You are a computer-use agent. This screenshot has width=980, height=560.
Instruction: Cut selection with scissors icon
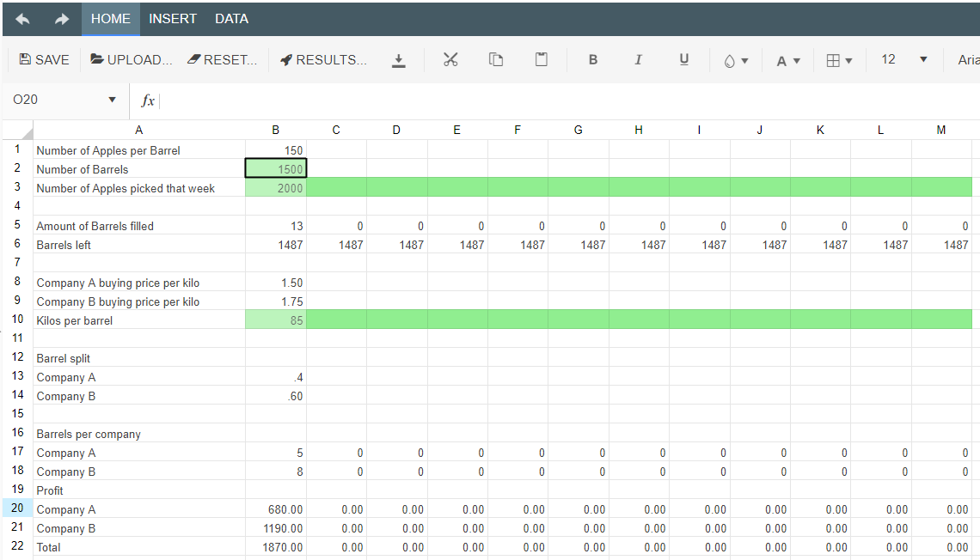[x=450, y=60]
